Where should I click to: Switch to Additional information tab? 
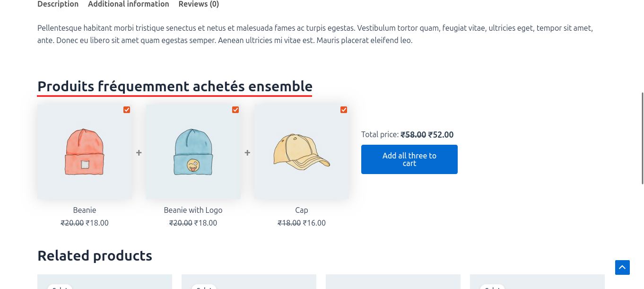128,4
